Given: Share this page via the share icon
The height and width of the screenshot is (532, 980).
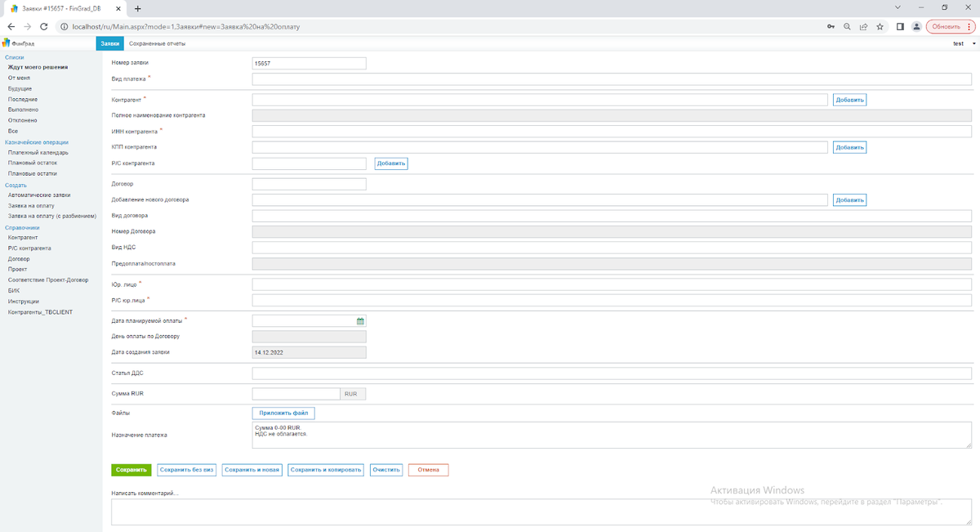Looking at the screenshot, I should click(863, 26).
